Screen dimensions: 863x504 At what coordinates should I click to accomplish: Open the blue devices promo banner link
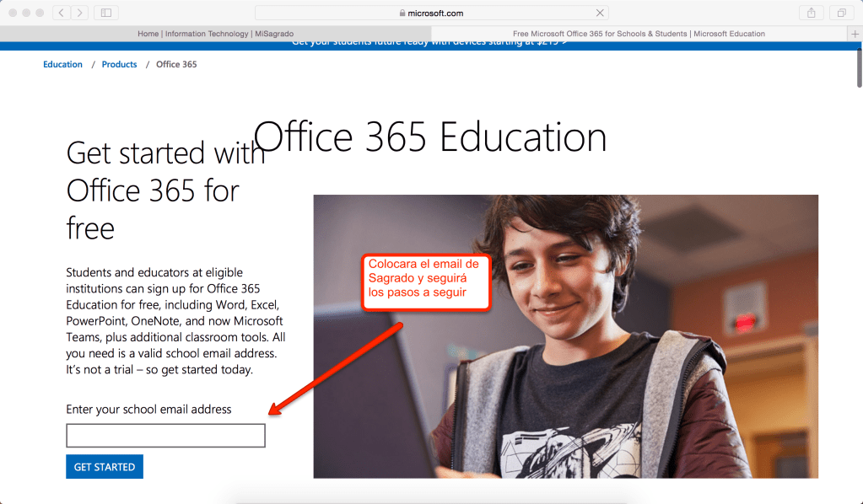[x=429, y=43]
